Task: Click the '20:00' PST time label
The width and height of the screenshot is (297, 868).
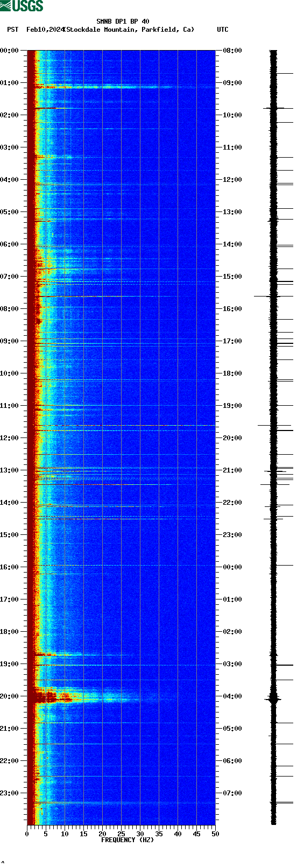Action: pyautogui.click(x=9, y=696)
